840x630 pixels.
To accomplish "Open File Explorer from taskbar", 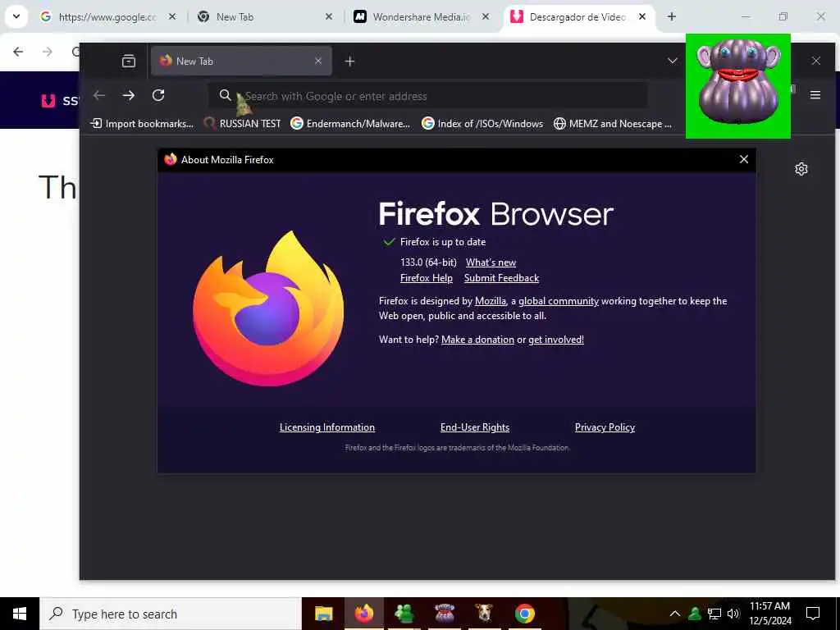I will [323, 614].
